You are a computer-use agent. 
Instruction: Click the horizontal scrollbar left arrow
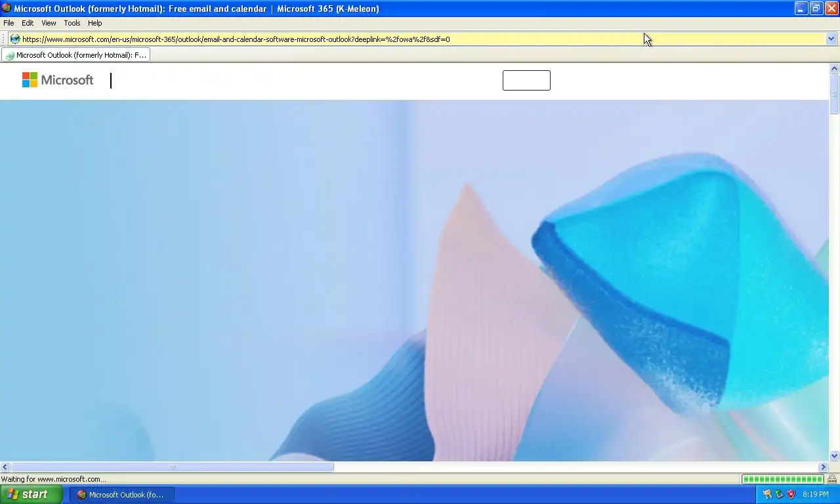pyautogui.click(x=5, y=467)
